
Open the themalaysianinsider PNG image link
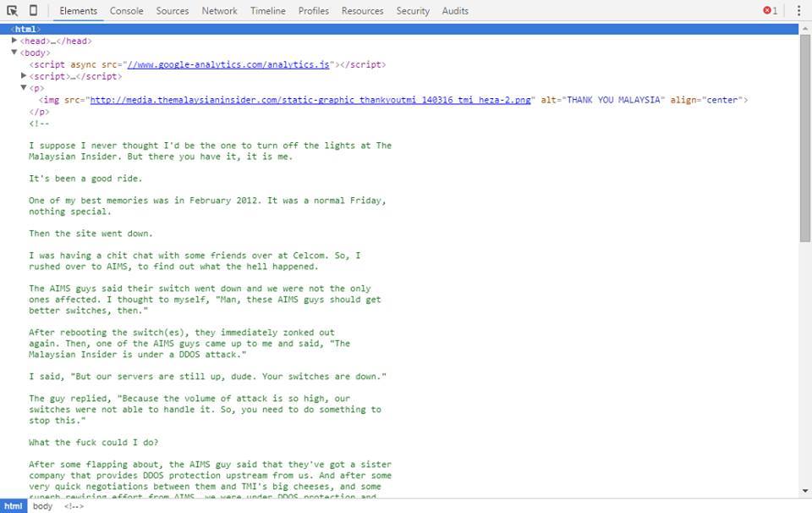click(310, 100)
